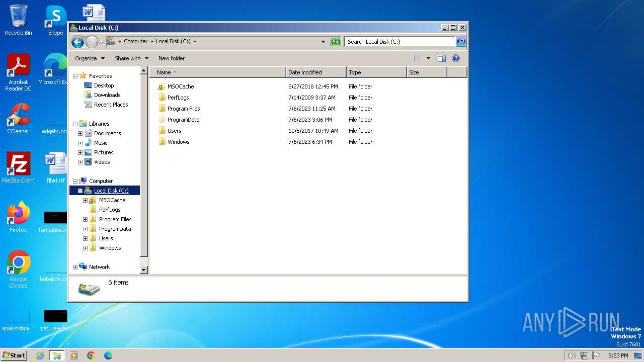Click the Action Center flag icon
The height and width of the screenshot is (362, 644).
tap(597, 355)
